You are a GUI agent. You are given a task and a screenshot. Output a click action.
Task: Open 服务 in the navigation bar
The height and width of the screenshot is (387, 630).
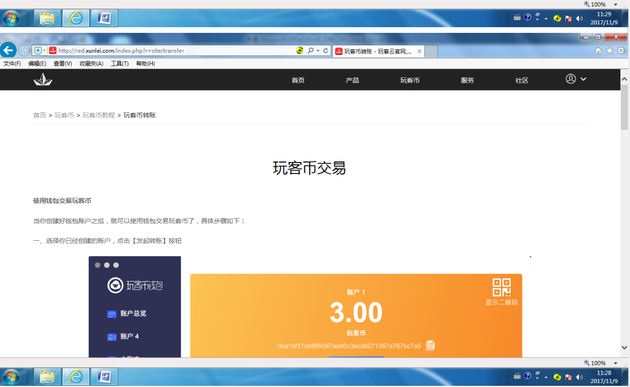coord(467,80)
